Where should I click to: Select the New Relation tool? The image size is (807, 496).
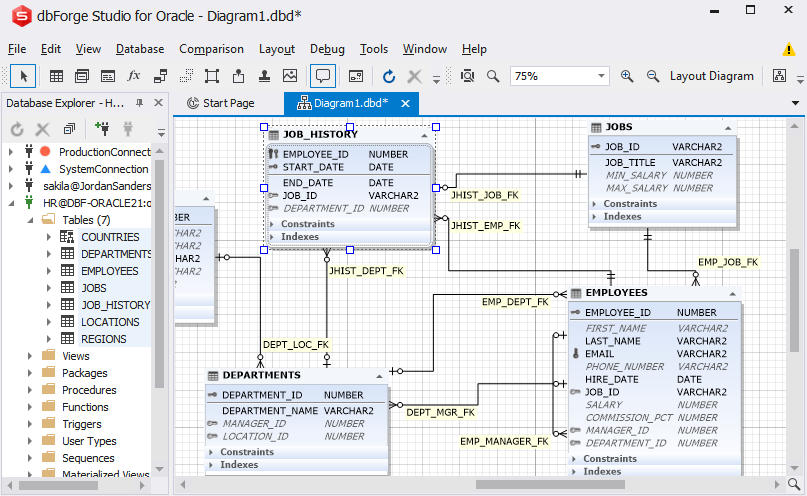pyautogui.click(x=160, y=77)
